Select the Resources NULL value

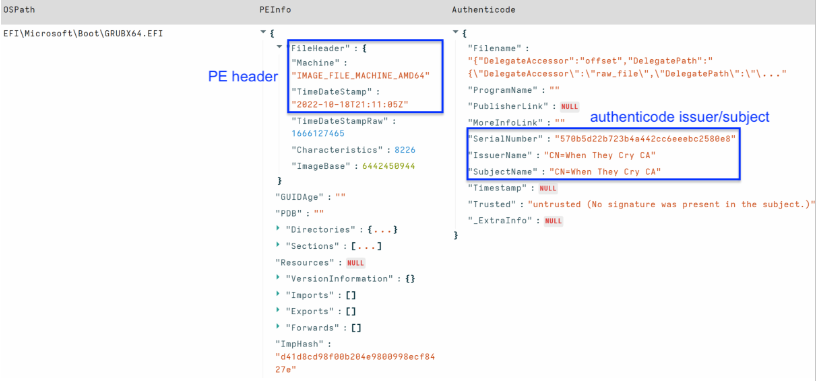pos(355,262)
